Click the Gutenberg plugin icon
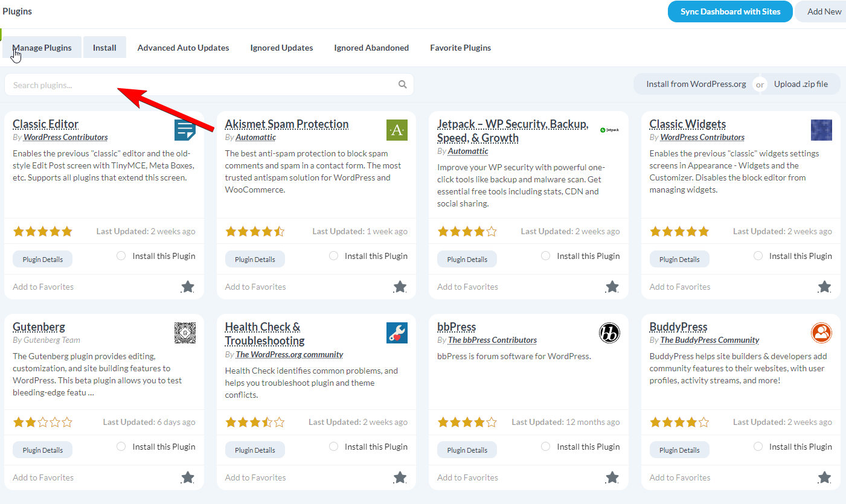 coord(185,333)
